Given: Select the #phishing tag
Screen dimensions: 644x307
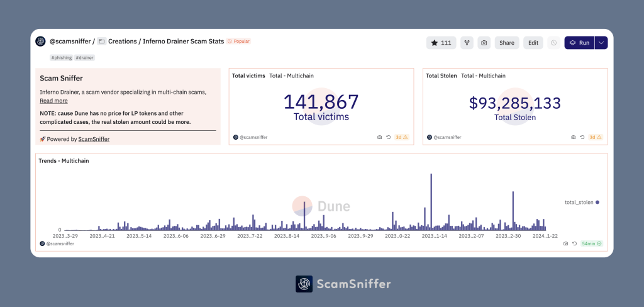Looking at the screenshot, I should coord(61,58).
